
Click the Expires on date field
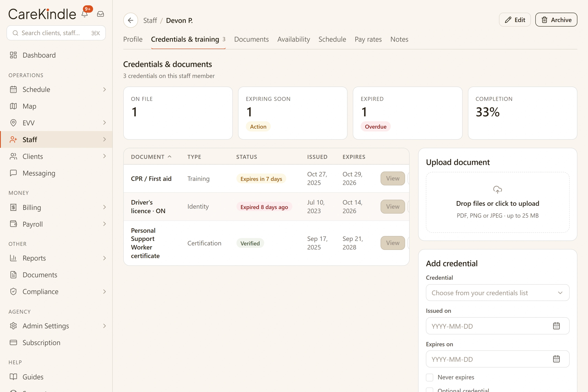point(498,359)
